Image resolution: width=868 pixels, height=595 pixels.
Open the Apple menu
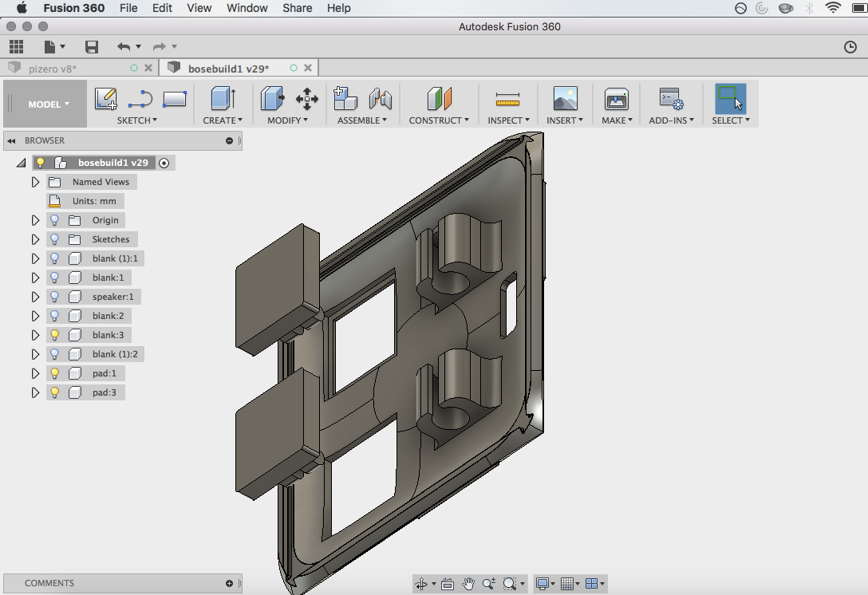coord(22,8)
